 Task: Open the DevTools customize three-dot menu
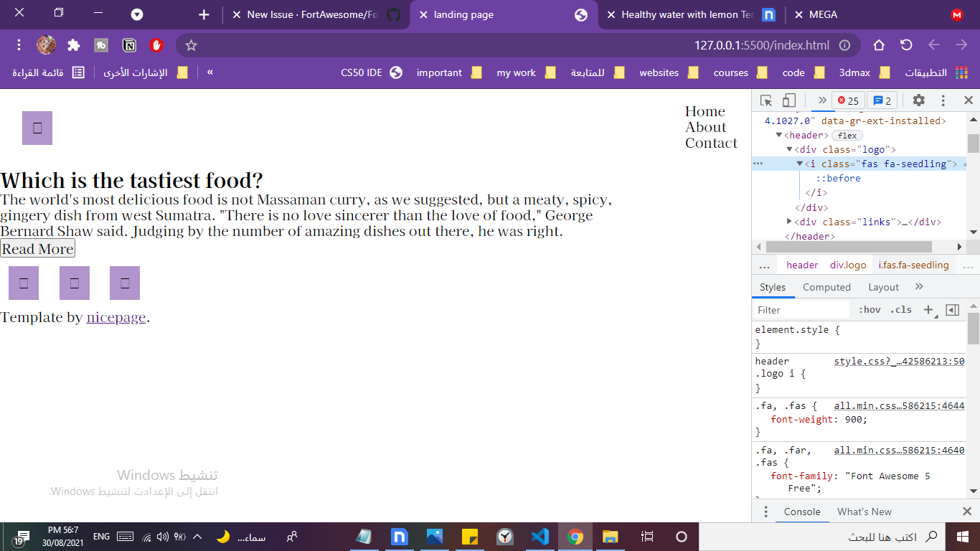943,100
